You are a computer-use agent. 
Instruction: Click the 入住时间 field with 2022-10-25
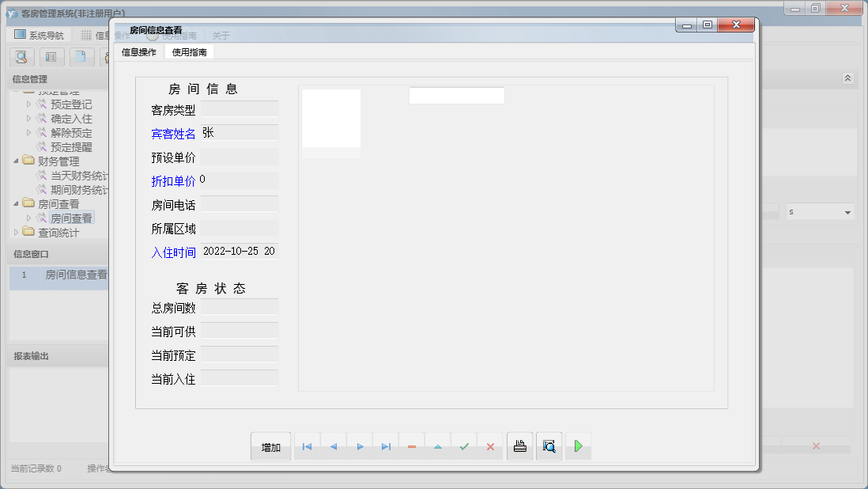click(240, 252)
